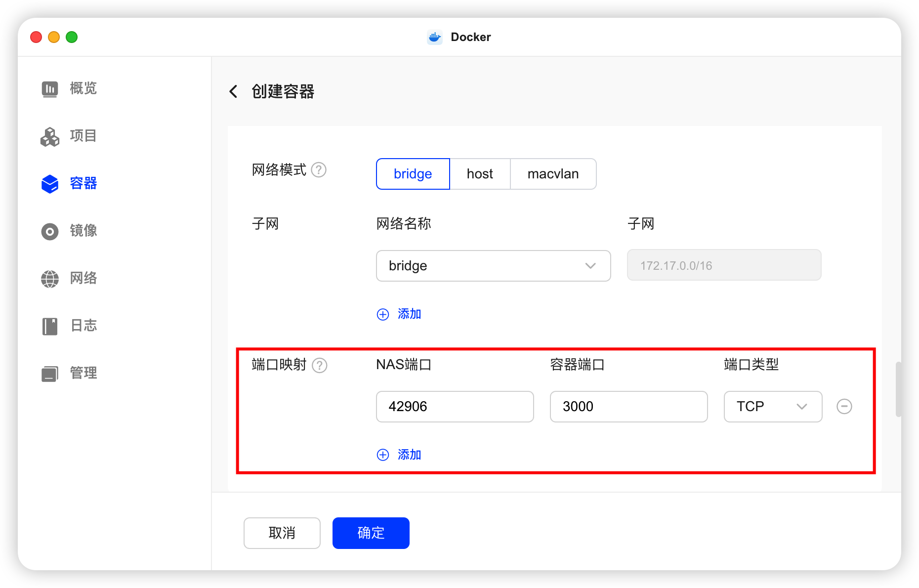Open the 镜像 image disc icon
919x588 pixels.
coord(49,231)
